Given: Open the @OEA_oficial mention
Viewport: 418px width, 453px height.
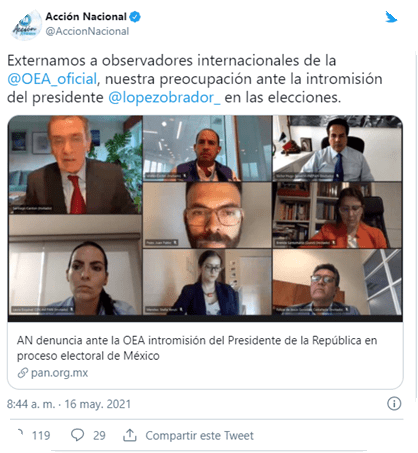Looking at the screenshot, I should pos(52,79).
